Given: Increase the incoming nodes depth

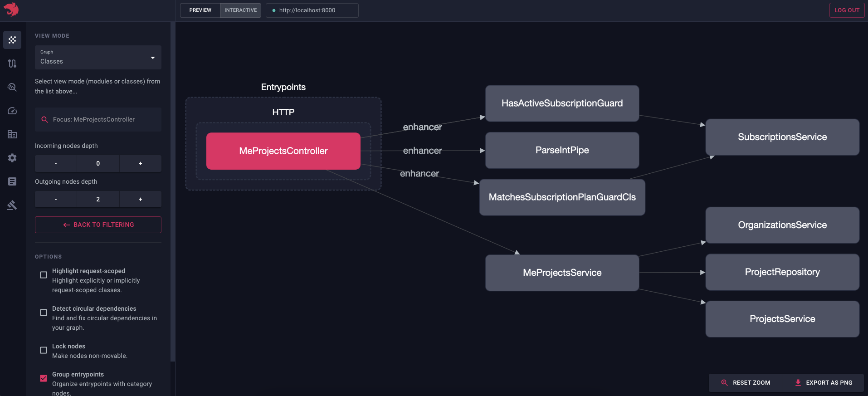Looking at the screenshot, I should pos(140,163).
